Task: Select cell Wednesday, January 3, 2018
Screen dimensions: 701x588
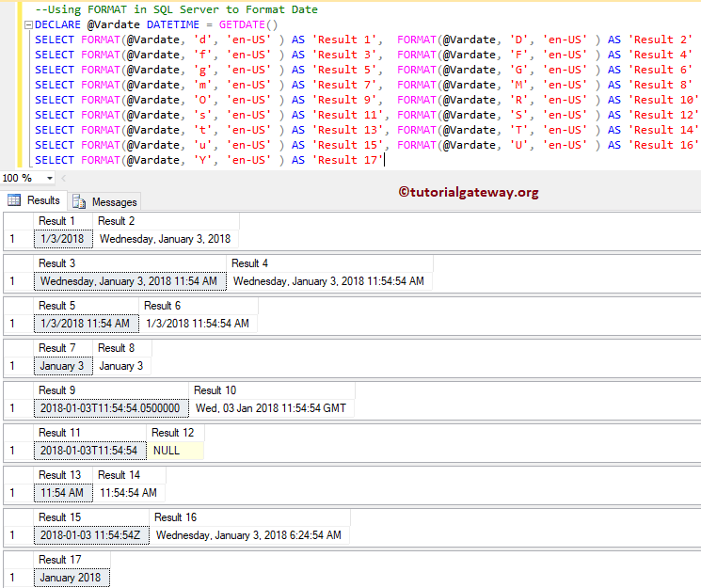Action: tap(166, 239)
